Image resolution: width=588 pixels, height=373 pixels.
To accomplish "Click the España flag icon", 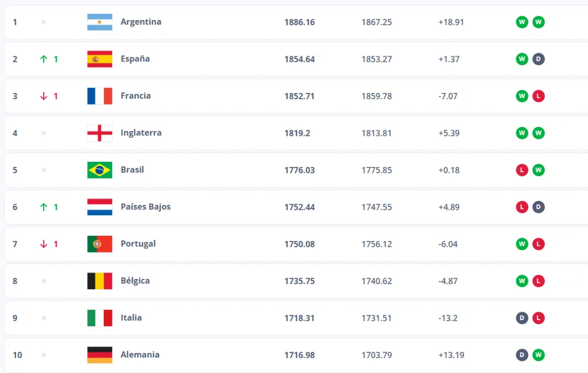I will click(x=99, y=59).
